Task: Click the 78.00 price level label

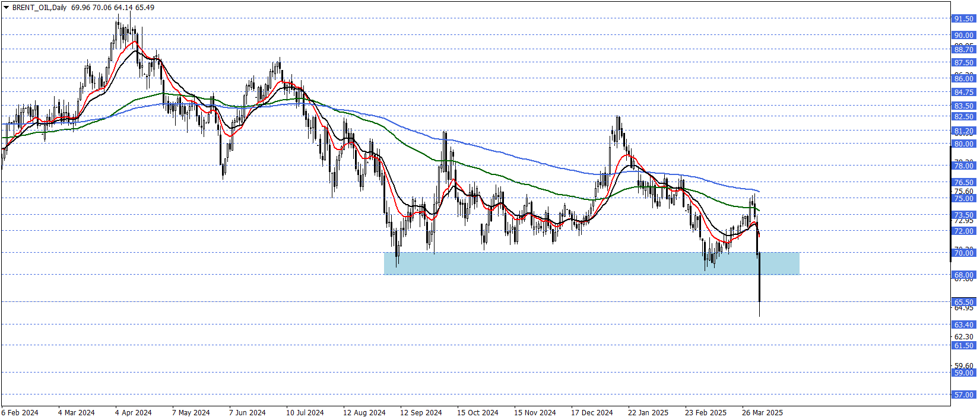Action: [964, 166]
